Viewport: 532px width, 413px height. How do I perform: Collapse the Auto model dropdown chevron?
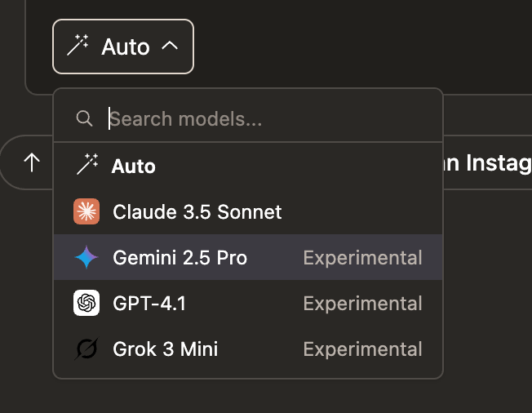[170, 47]
